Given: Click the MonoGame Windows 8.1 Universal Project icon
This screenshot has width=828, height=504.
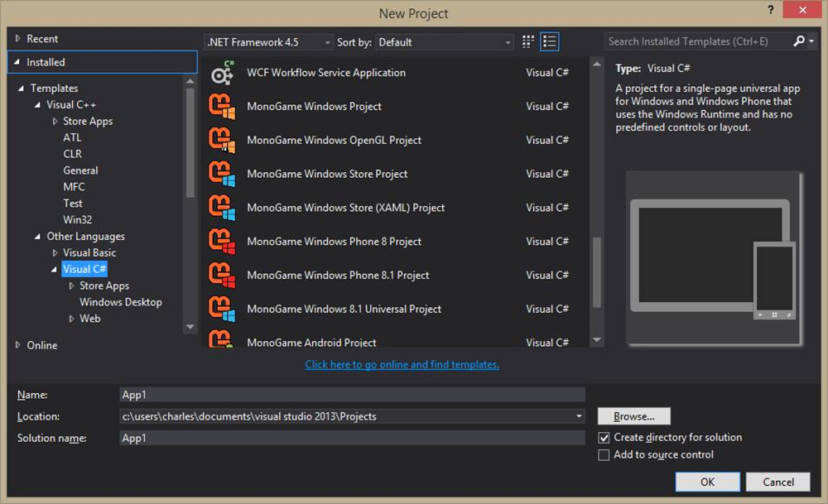Looking at the screenshot, I should pyautogui.click(x=222, y=309).
